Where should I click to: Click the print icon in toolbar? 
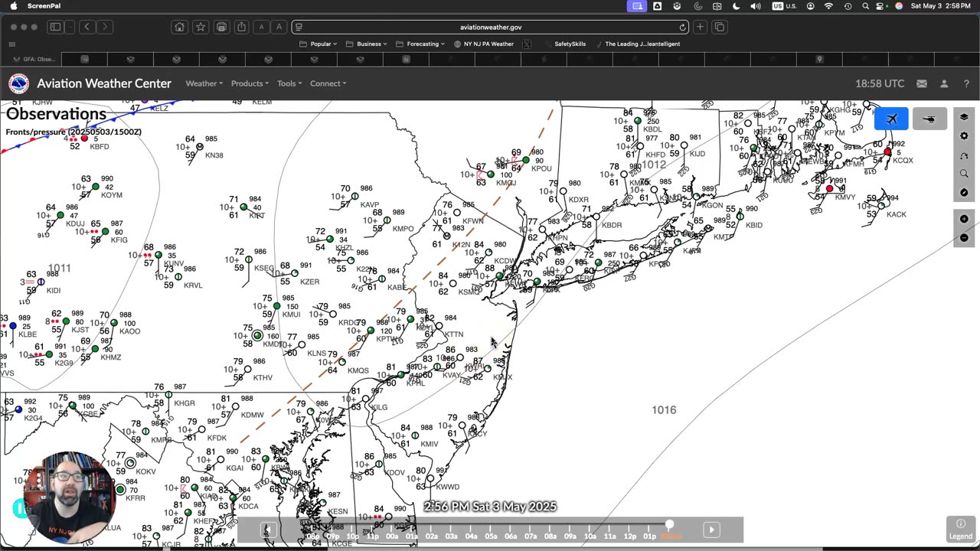pos(221,27)
